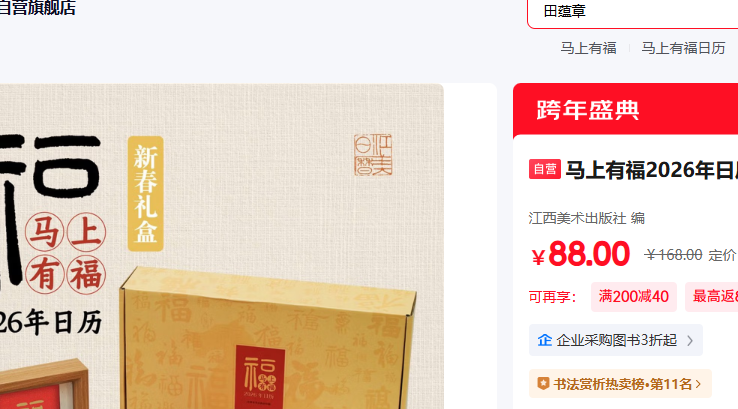
Task: Click the main product image of the gift box
Action: pyautogui.click(x=222, y=246)
